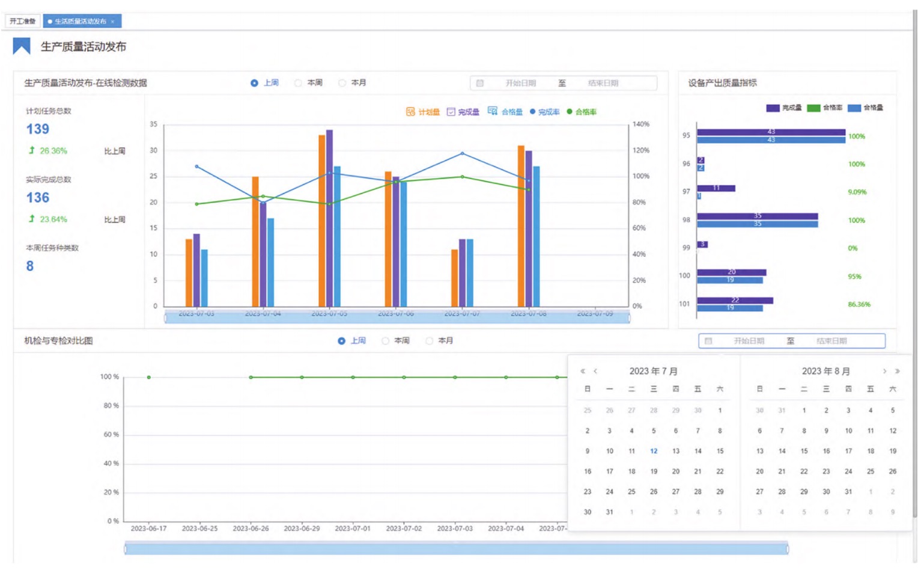Pick July 12 in the calendar

[654, 451]
